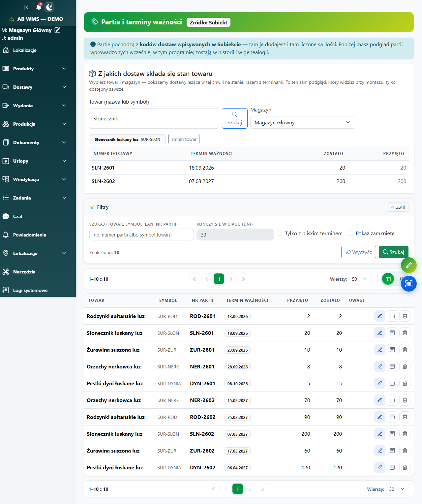Open the notifications bell with badge 4
The width and height of the screenshot is (422, 504).
(x=39, y=7)
